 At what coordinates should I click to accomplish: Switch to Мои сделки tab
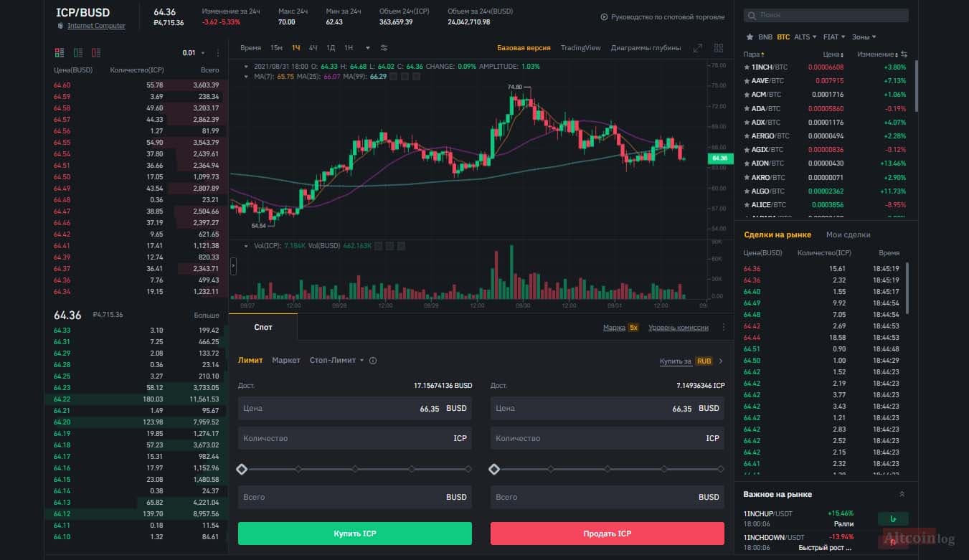tap(848, 235)
